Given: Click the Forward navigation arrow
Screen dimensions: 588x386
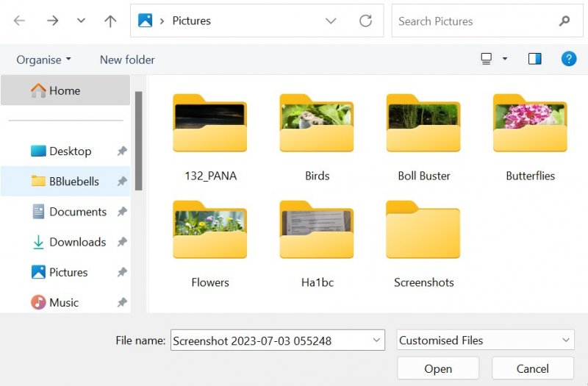Looking at the screenshot, I should pyautogui.click(x=52, y=21).
